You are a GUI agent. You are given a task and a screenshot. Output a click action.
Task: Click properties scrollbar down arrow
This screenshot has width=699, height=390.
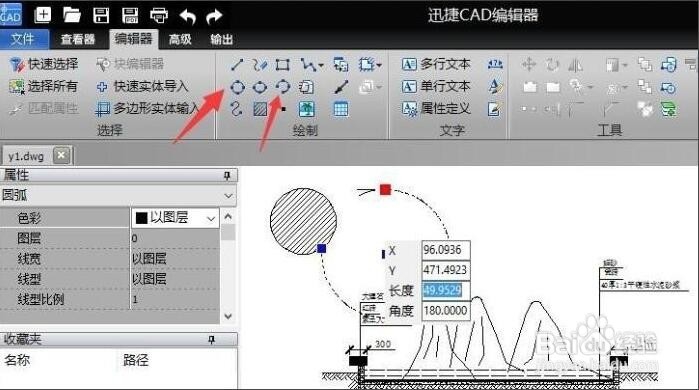[x=228, y=316]
